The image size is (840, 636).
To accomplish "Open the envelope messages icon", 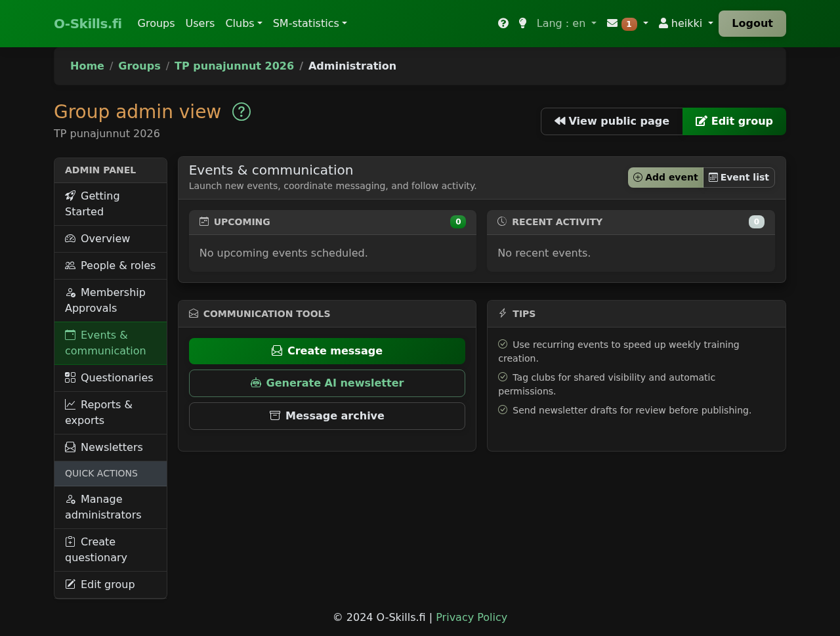I will click(x=612, y=24).
